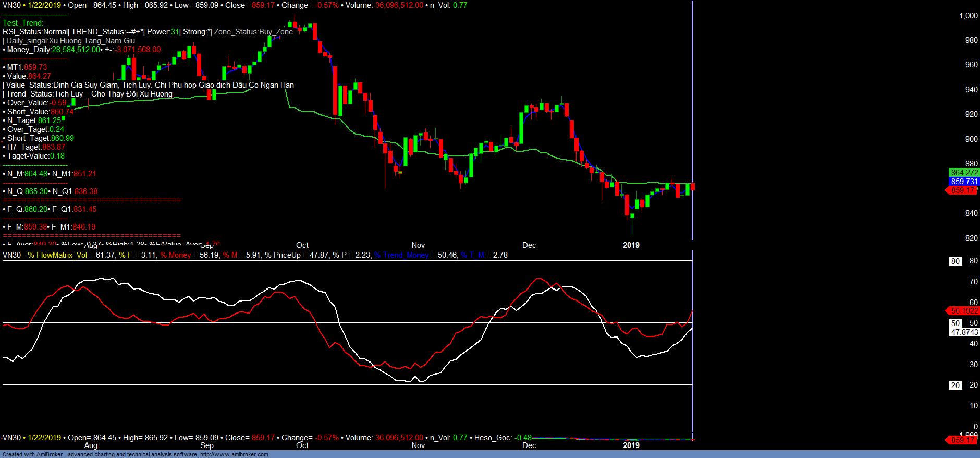
Task: Click the white 47.8743 oscillator value tag
Action: [x=964, y=332]
